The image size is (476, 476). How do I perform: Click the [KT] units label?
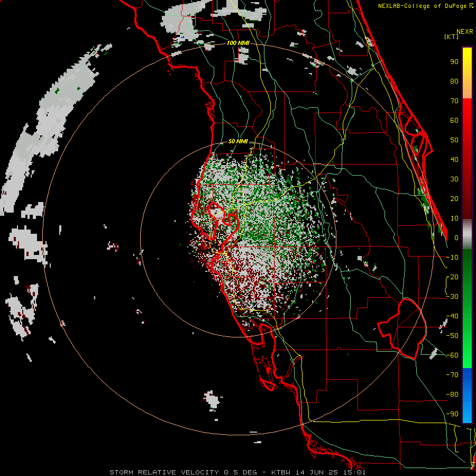click(452, 36)
